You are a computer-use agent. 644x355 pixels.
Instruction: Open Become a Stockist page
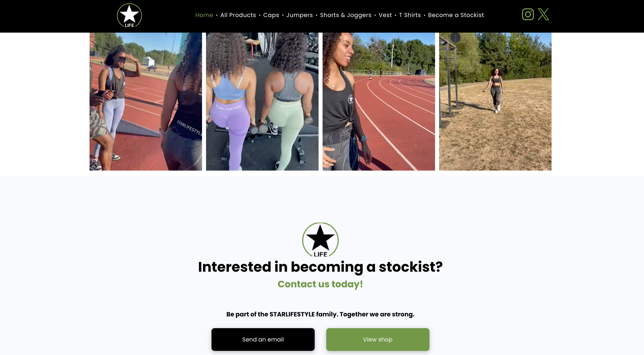coord(456,15)
